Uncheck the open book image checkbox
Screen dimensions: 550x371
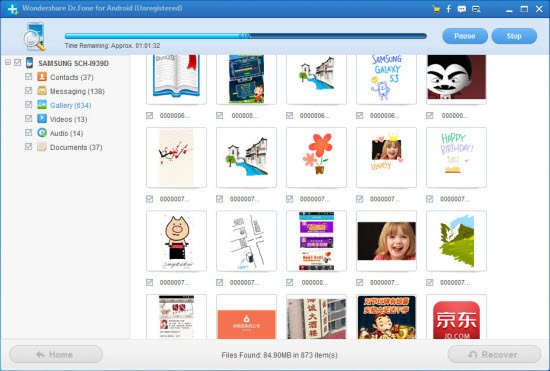point(149,115)
